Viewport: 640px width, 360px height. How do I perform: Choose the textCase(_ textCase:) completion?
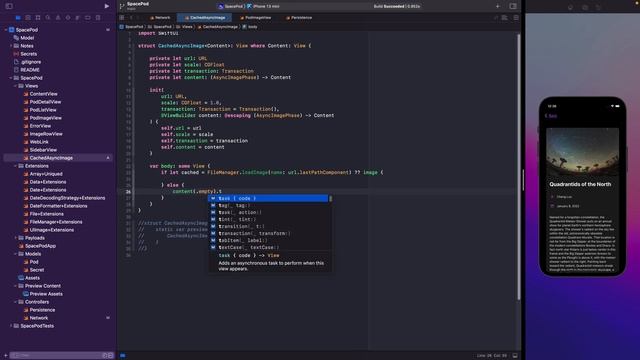(x=269, y=247)
